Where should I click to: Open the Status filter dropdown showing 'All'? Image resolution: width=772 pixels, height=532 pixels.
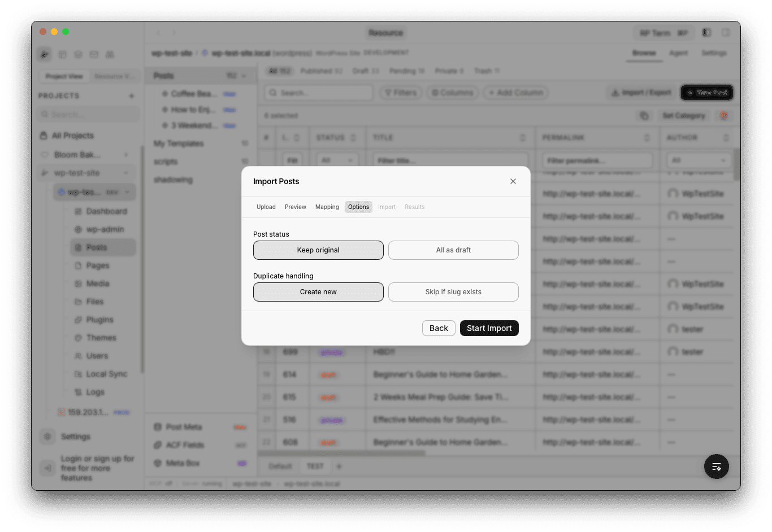pyautogui.click(x=337, y=160)
